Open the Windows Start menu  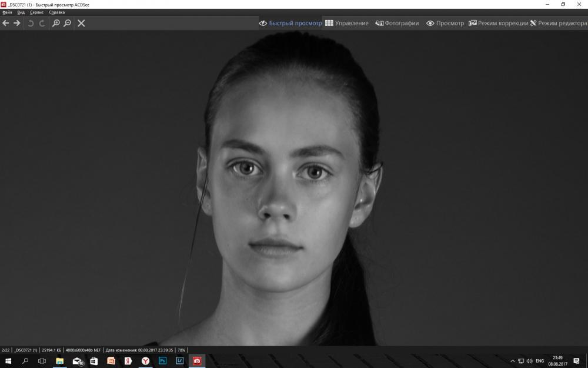pyautogui.click(x=8, y=362)
